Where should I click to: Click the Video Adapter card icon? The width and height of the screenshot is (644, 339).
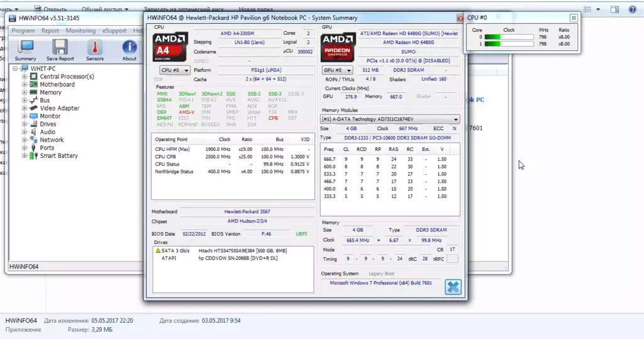[x=34, y=108]
